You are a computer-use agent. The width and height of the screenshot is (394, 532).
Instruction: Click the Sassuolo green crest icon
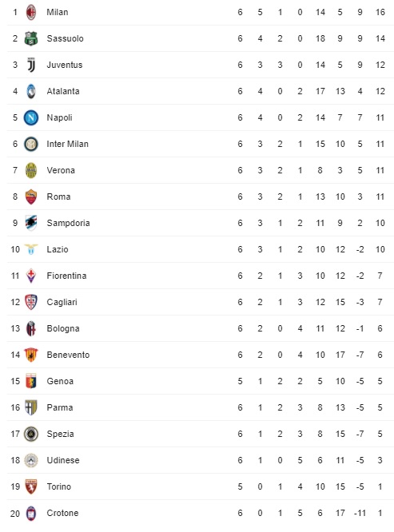pyautogui.click(x=31, y=38)
